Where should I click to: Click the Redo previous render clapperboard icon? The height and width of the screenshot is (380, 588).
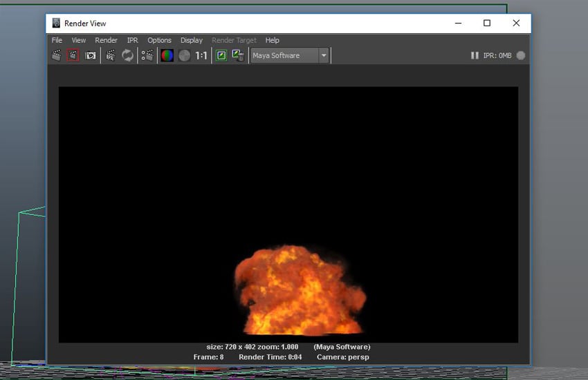(x=57, y=55)
